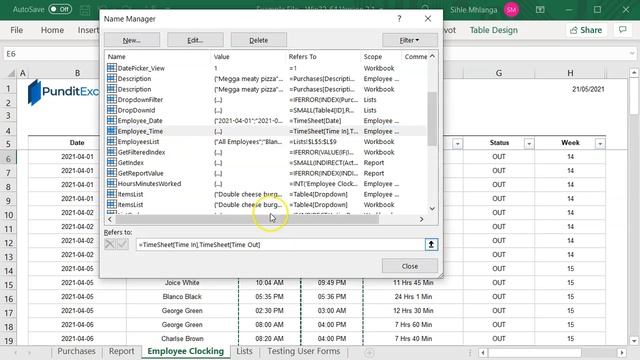640x360 pixels.
Task: Open the Status column filter dropdown
Action: tap(529, 144)
